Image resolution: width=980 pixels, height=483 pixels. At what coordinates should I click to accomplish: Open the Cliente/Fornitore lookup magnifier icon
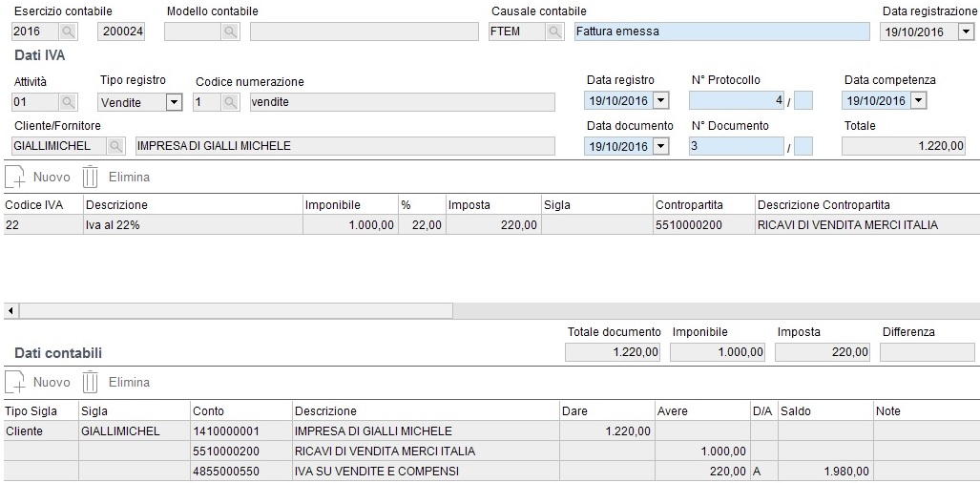[115, 146]
